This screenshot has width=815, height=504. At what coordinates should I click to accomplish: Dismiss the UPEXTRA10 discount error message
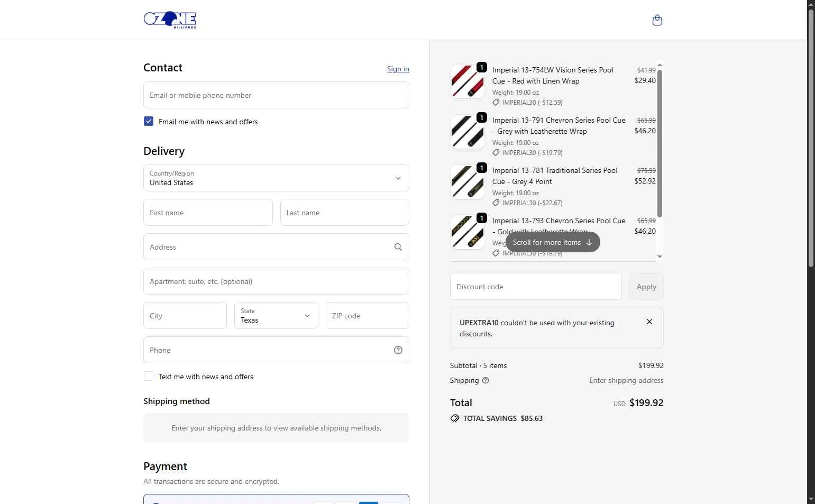coord(649,322)
